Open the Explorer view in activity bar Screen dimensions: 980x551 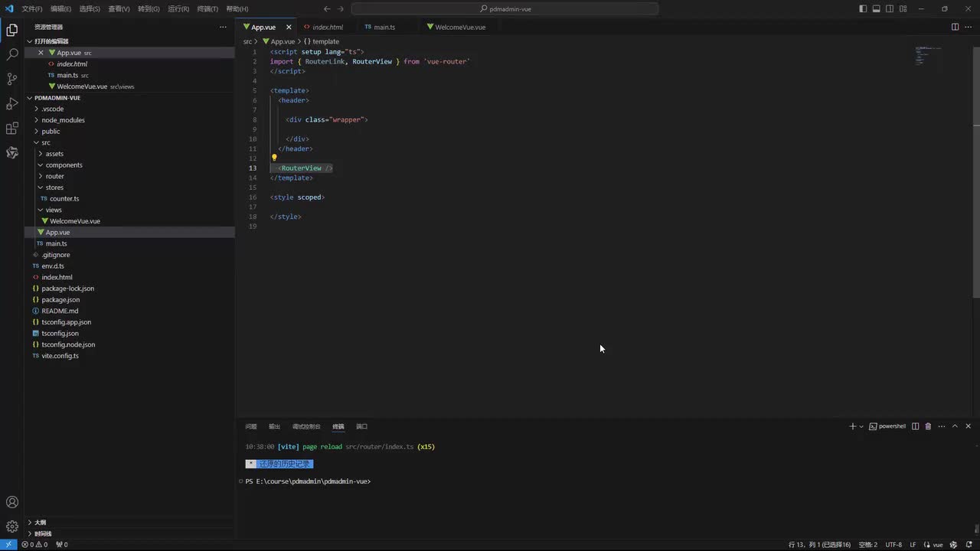pyautogui.click(x=12, y=31)
